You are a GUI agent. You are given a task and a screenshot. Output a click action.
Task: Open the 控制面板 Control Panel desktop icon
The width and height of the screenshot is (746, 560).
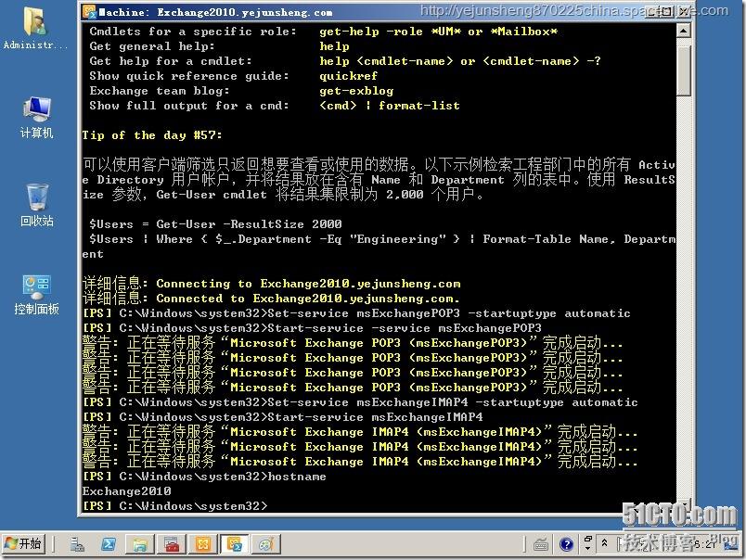pyautogui.click(x=36, y=294)
